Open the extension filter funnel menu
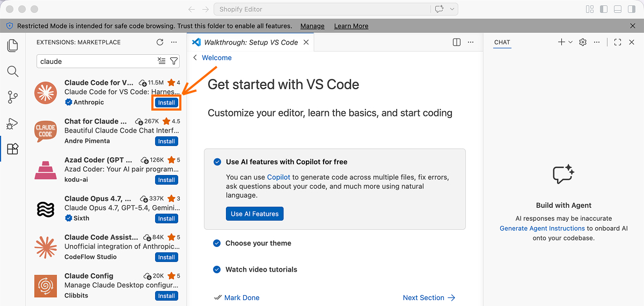Screen dimensions: 644x306 (174, 61)
